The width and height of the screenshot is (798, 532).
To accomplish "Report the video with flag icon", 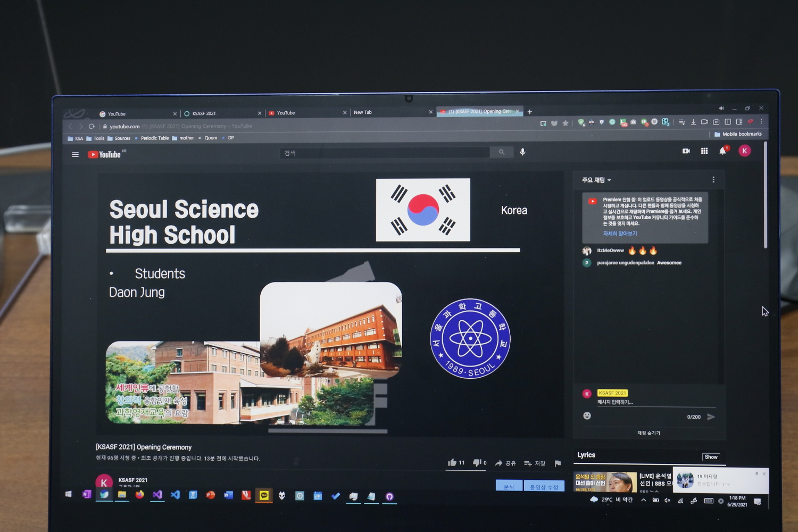I will coord(558,463).
